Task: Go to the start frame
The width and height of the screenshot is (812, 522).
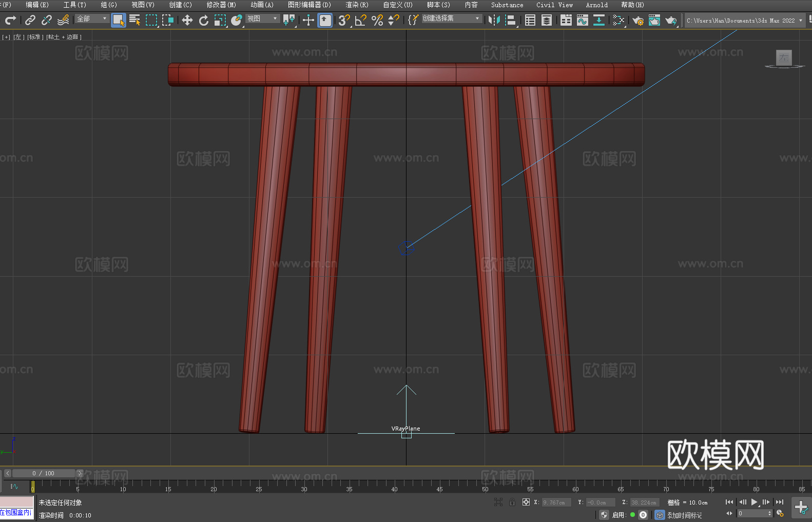Action: 729,502
